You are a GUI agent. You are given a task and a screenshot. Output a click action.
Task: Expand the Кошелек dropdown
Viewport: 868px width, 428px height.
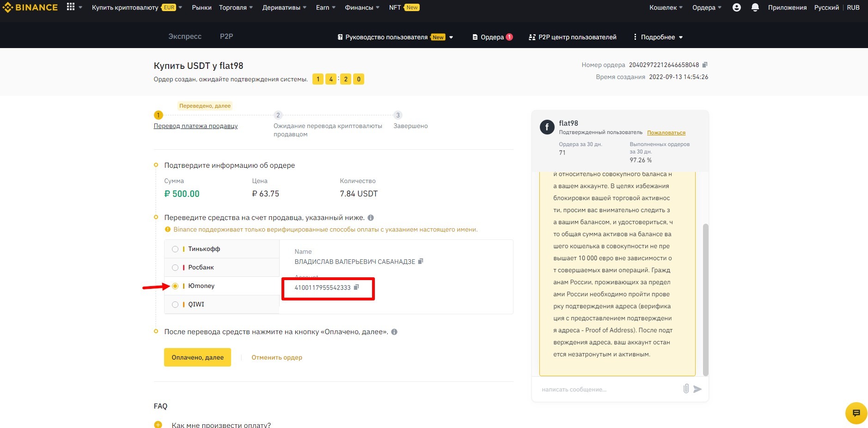(666, 7)
